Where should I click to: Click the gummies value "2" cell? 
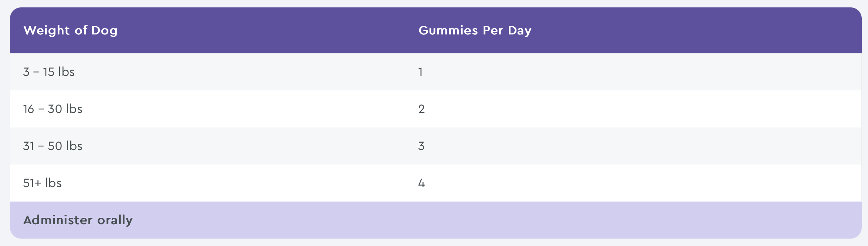click(421, 109)
